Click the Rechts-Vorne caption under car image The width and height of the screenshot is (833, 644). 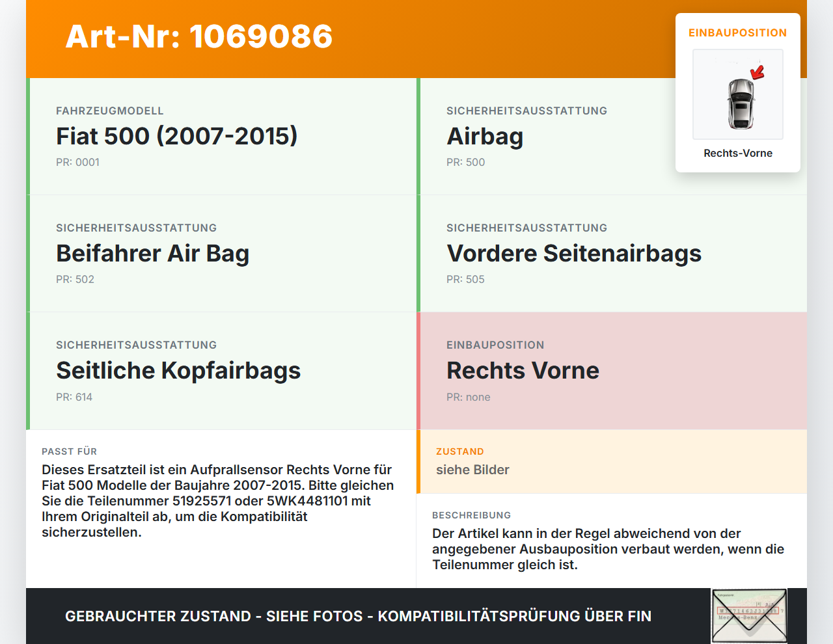[x=738, y=154]
